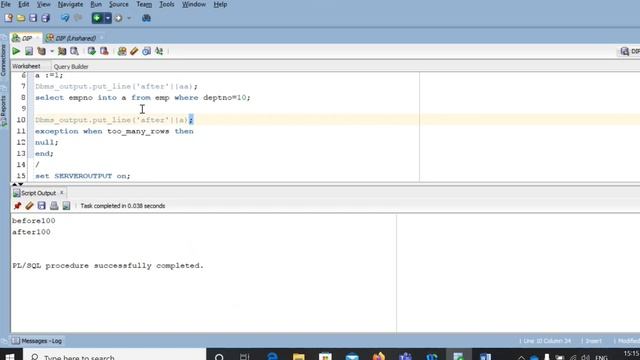Open the Connections side panel
Viewport: 640px width, 360px height.
pos(4,60)
